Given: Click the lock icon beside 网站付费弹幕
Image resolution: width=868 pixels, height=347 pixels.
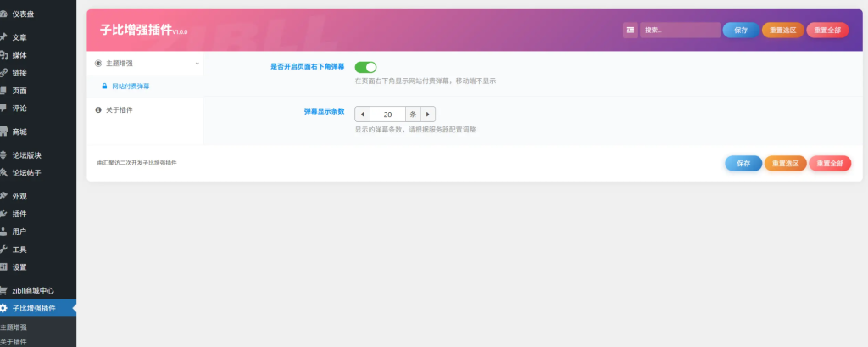Looking at the screenshot, I should tap(104, 87).
